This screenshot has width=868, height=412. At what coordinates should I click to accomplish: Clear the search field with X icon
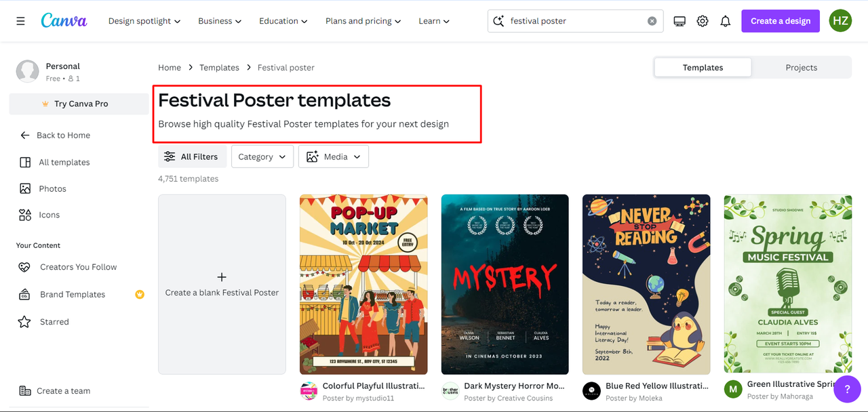pyautogui.click(x=652, y=21)
